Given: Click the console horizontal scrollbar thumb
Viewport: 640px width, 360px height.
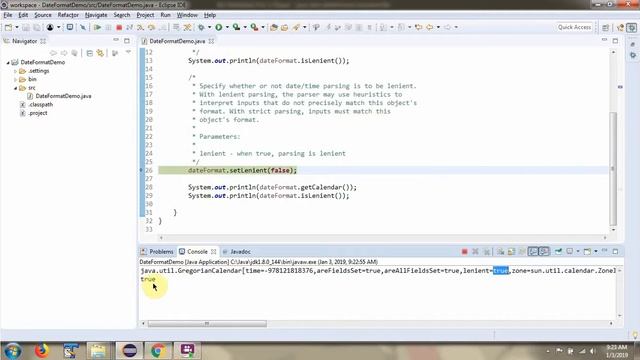Looking at the screenshot, I should pos(207,324).
